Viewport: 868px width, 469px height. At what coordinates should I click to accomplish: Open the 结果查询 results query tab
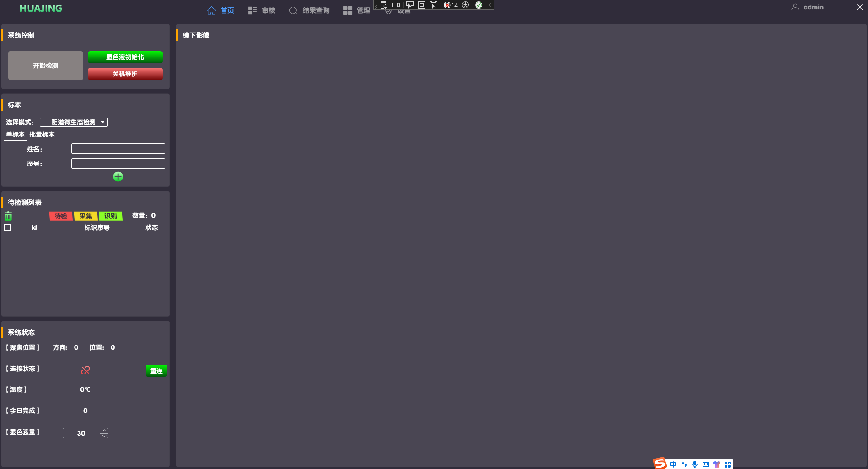[x=309, y=10]
